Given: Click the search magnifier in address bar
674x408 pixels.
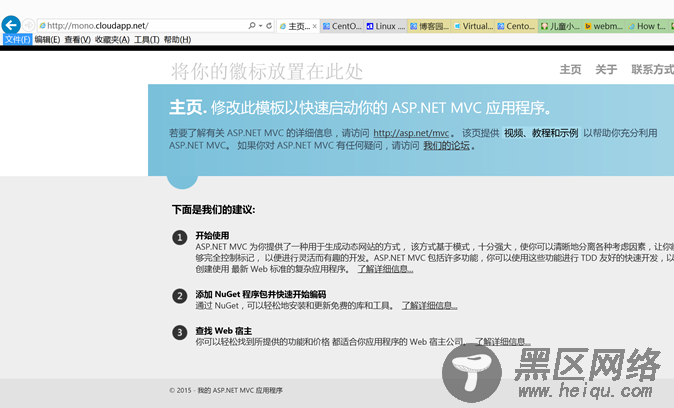Looking at the screenshot, I should [x=252, y=26].
